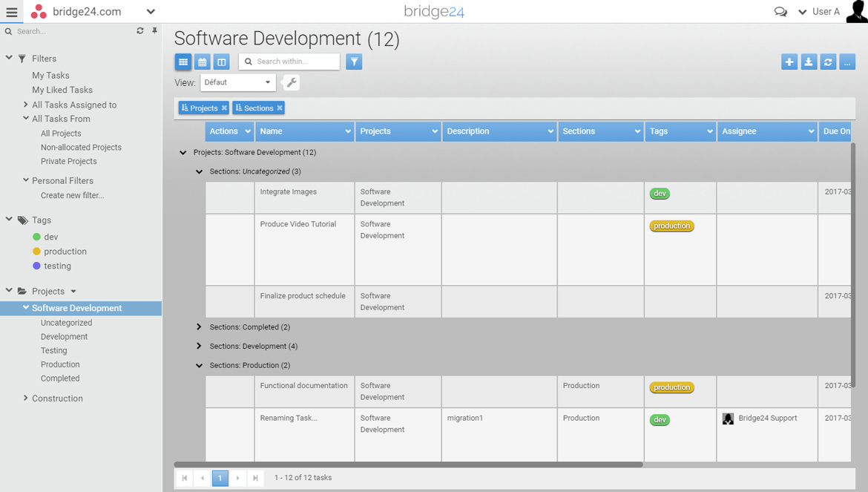Image resolution: width=868 pixels, height=492 pixels.
Task: Open Projects sidebar dropdown caret
Action: point(73,291)
